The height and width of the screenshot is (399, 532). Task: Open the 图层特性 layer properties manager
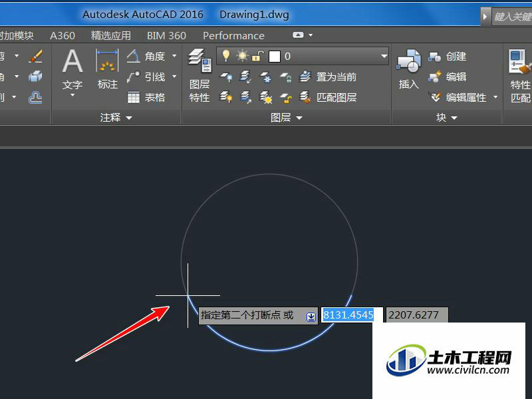(x=200, y=75)
